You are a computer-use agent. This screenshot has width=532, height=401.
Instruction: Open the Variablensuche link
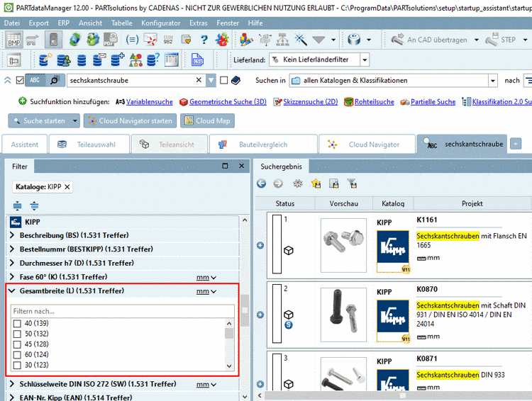click(149, 102)
